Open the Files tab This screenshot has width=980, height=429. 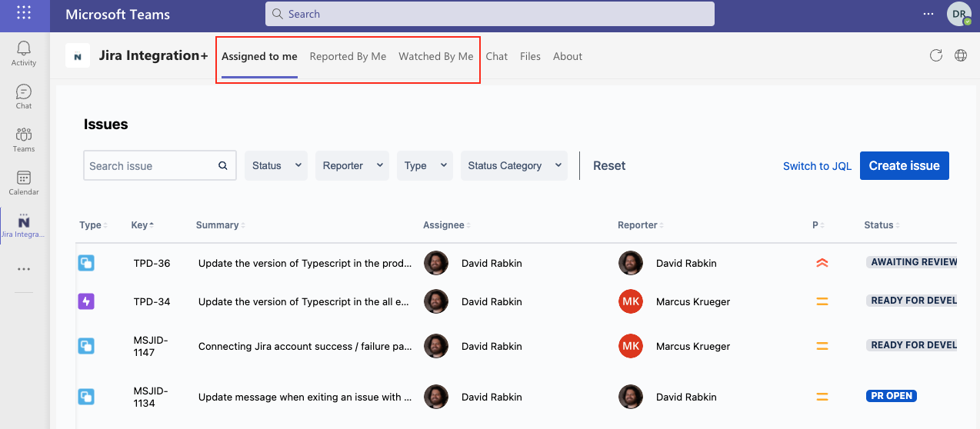click(x=530, y=56)
